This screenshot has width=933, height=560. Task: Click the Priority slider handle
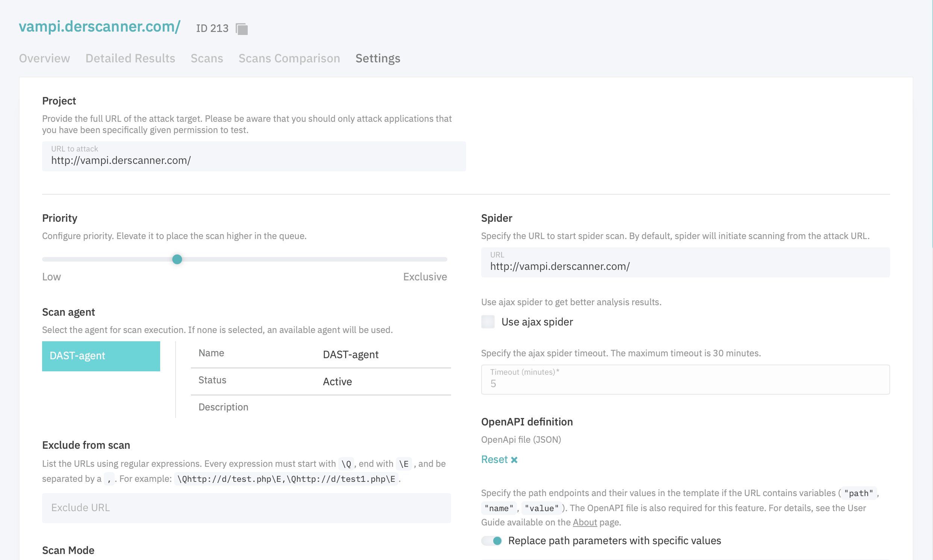tap(177, 259)
